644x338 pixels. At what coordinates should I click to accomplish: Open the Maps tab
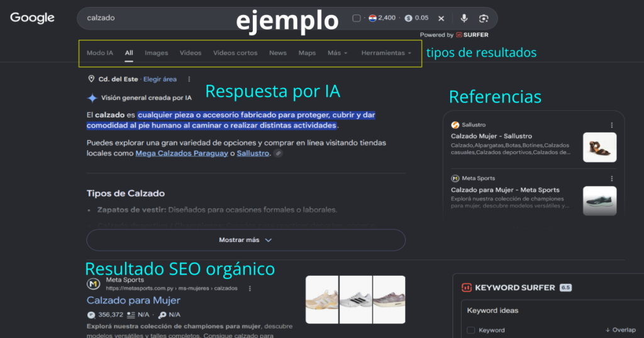pyautogui.click(x=307, y=53)
